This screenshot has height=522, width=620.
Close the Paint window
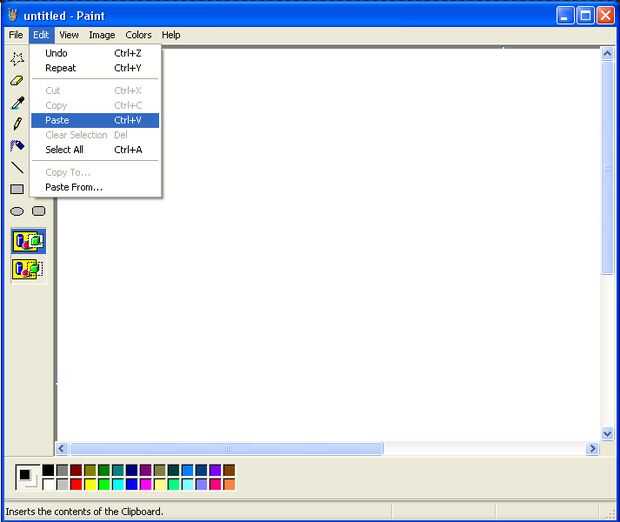pyautogui.click(x=605, y=16)
